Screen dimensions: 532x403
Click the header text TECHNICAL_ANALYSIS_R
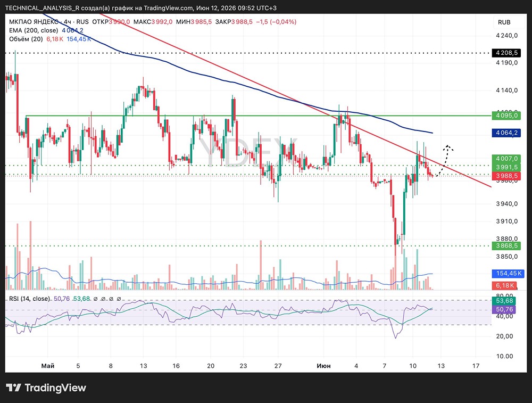point(43,8)
